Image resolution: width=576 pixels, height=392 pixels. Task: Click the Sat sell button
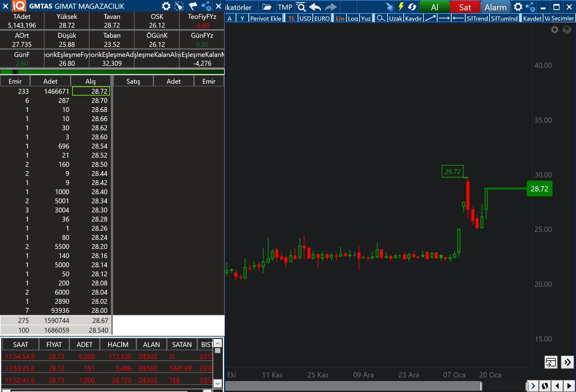tap(465, 7)
